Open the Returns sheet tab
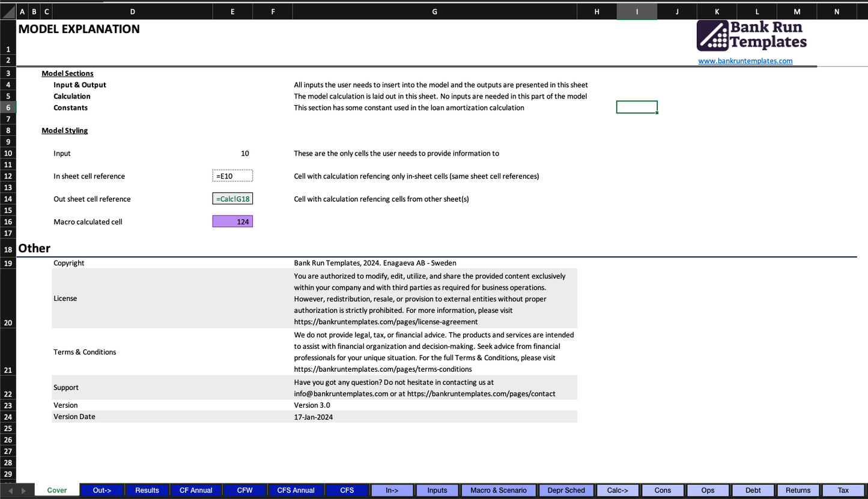The width and height of the screenshot is (868, 499). (798, 490)
